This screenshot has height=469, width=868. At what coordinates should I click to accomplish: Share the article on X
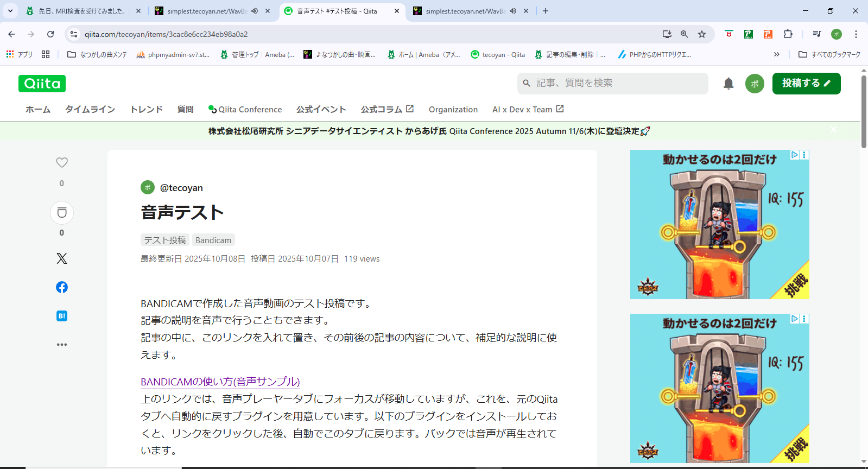point(62,258)
